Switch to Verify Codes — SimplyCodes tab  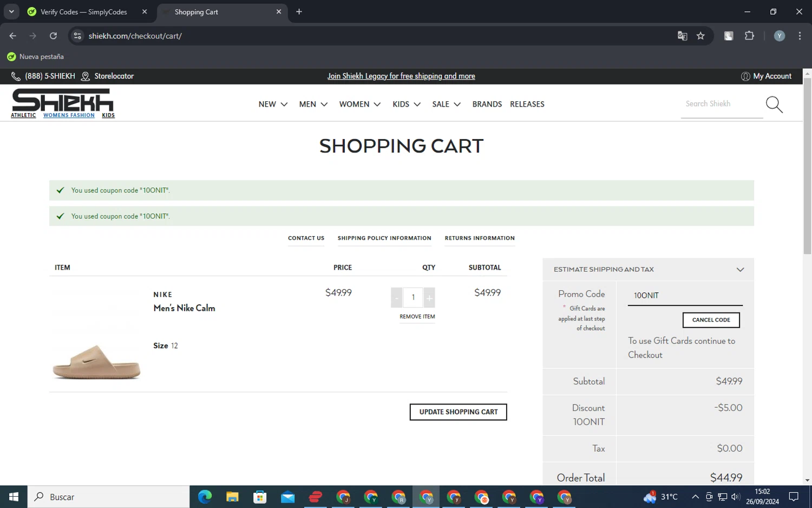pyautogui.click(x=84, y=12)
